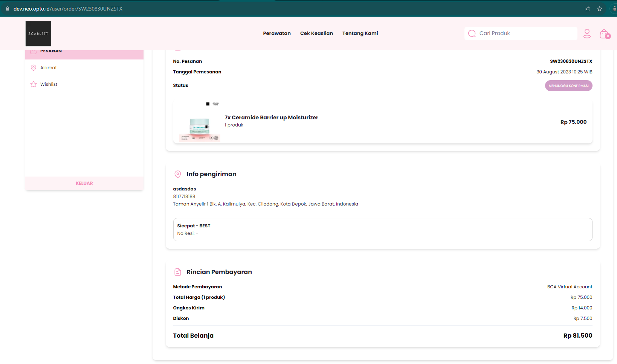Open Cek Keaslian page
The width and height of the screenshot is (617, 364).
click(x=316, y=34)
